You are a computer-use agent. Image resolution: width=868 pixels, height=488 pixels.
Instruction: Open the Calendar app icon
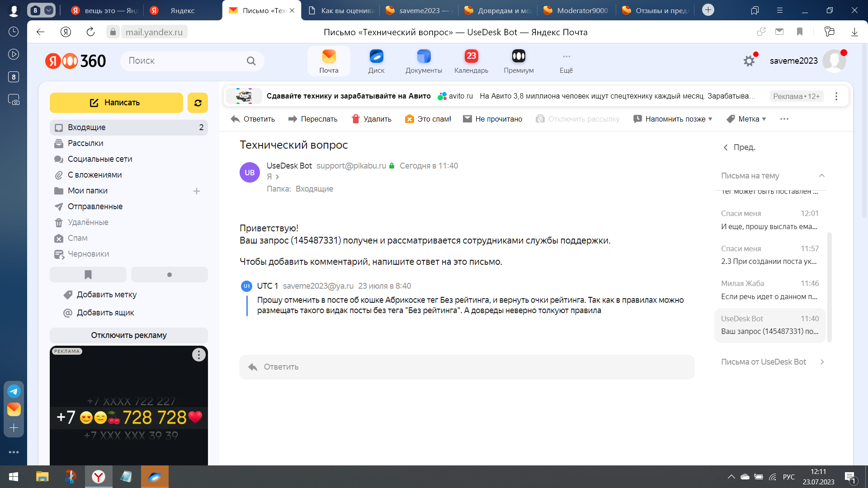click(x=471, y=61)
